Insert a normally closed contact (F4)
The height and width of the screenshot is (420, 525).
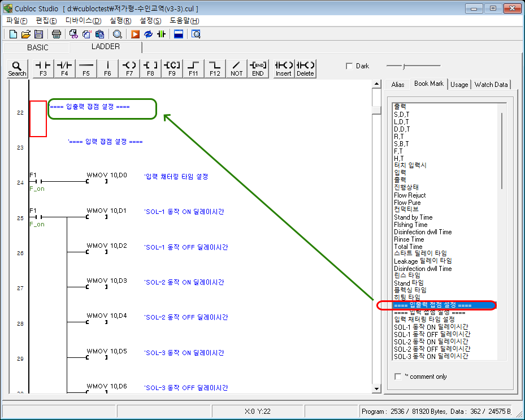pos(64,68)
